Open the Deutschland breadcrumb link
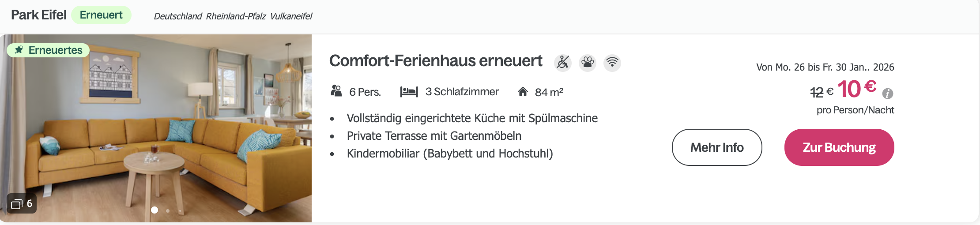Image resolution: width=980 pixels, height=225 pixels. coord(177,16)
